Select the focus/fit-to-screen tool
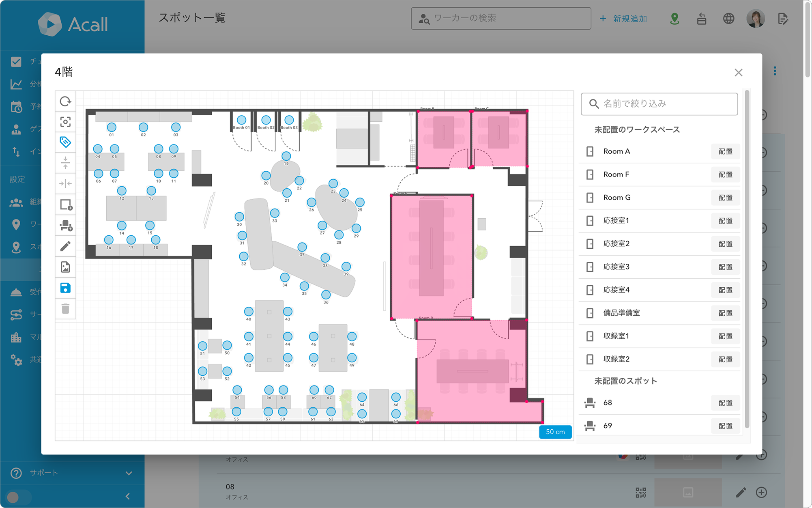 click(65, 122)
